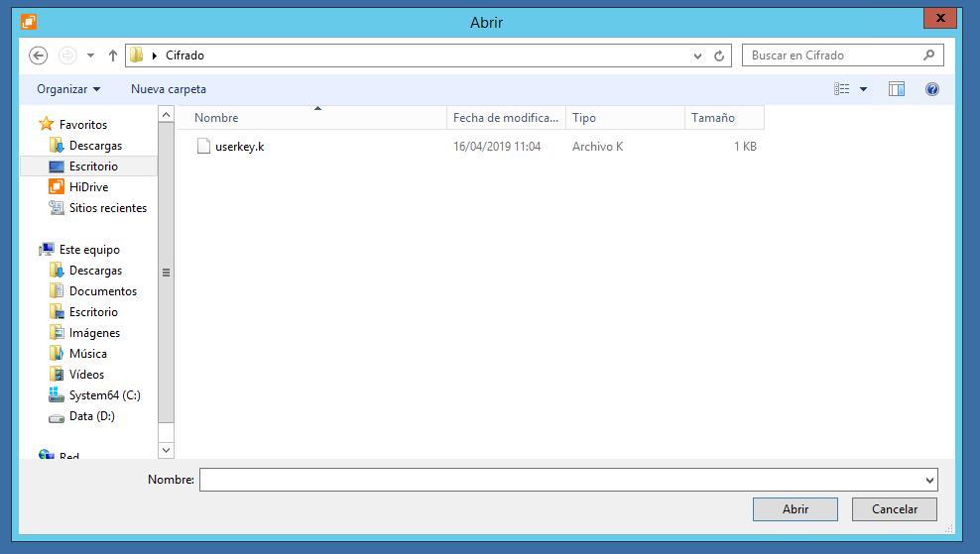Click the System64 drive icon

click(x=57, y=394)
